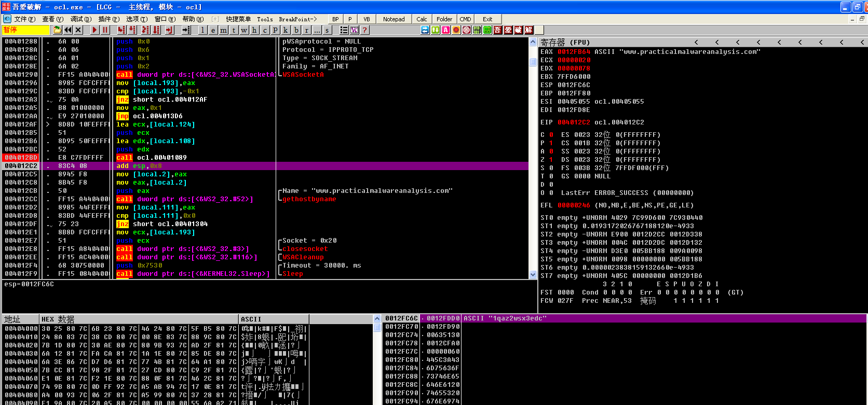Expand the 快捷菜单 menu

[238, 19]
